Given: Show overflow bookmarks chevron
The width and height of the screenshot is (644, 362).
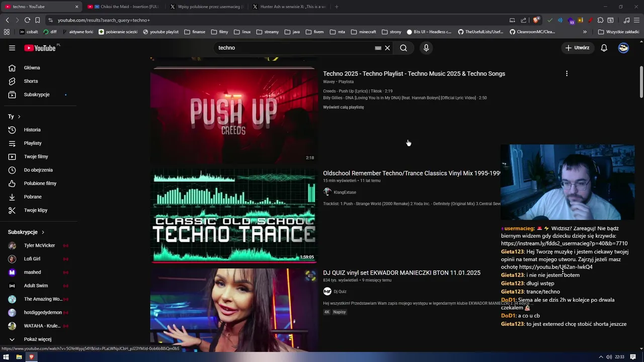Looking at the screenshot, I should point(585,32).
